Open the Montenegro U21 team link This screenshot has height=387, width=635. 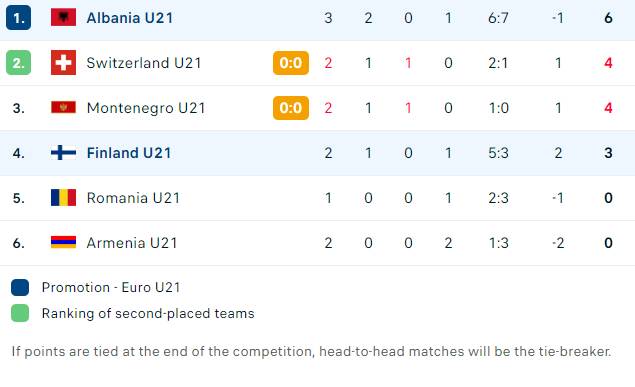click(146, 108)
